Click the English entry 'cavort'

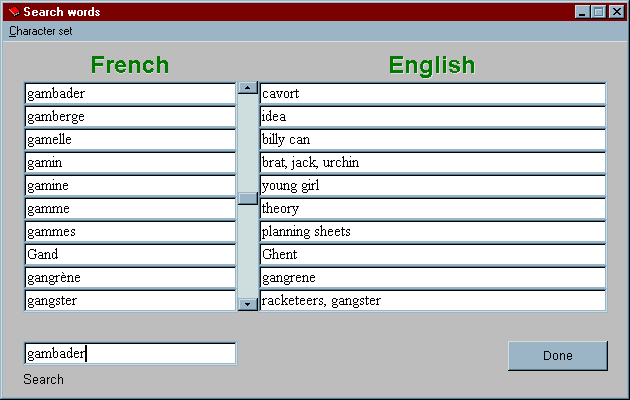(x=432, y=94)
